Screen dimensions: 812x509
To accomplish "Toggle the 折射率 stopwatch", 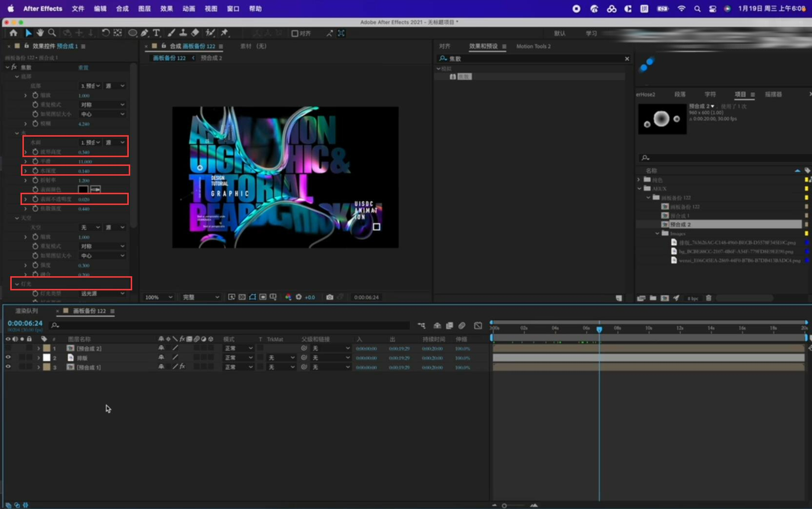I will coord(35,180).
